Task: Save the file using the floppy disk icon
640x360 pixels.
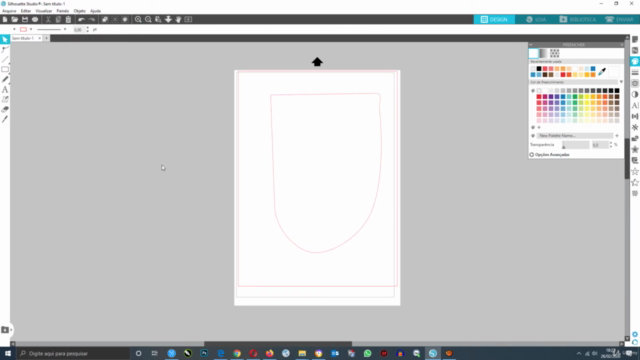Action: point(25,19)
